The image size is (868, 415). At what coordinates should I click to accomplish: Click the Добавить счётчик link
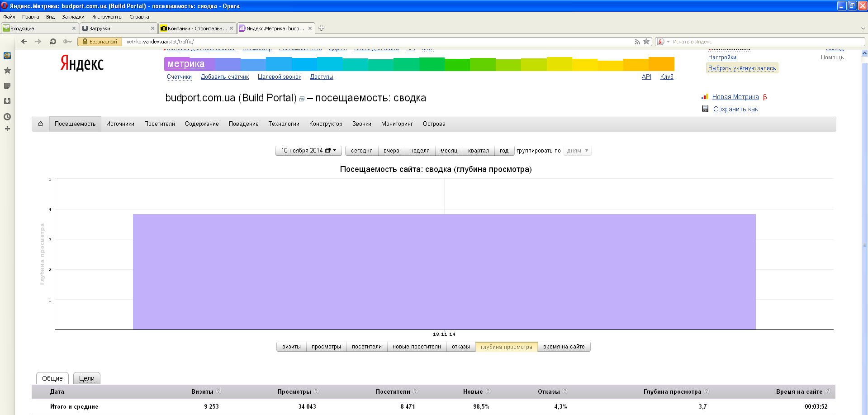pos(225,77)
